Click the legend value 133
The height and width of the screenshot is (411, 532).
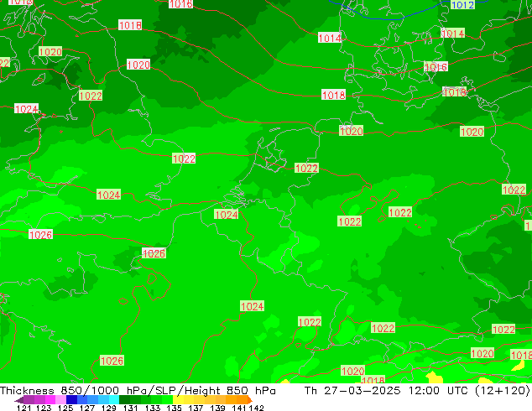tap(153, 408)
